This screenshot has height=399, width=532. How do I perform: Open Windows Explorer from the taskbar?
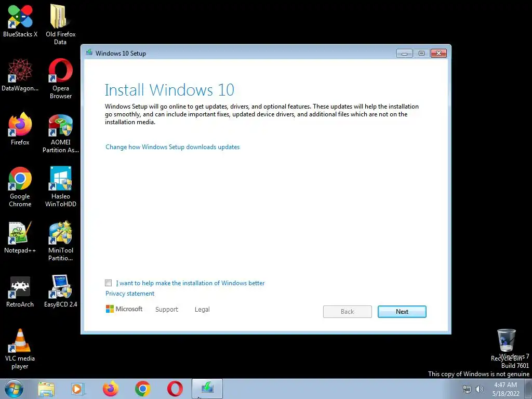(46, 389)
